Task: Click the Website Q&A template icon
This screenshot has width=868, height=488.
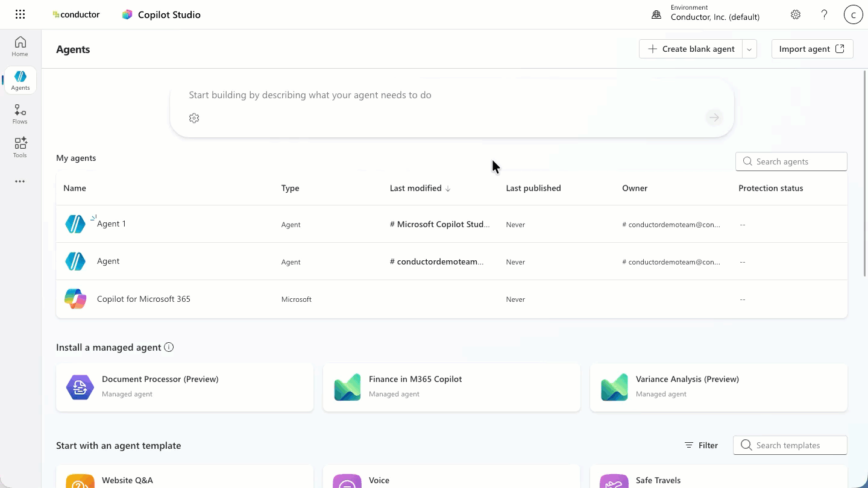Action: tap(80, 481)
